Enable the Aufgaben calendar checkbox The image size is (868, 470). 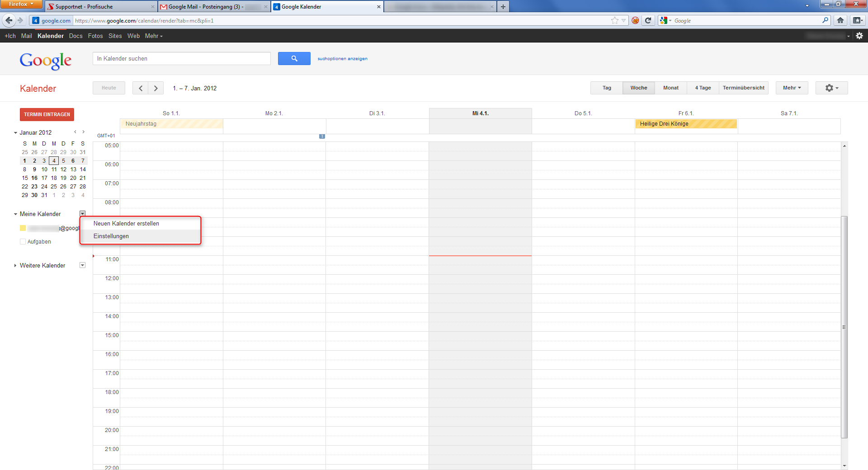[23, 241]
